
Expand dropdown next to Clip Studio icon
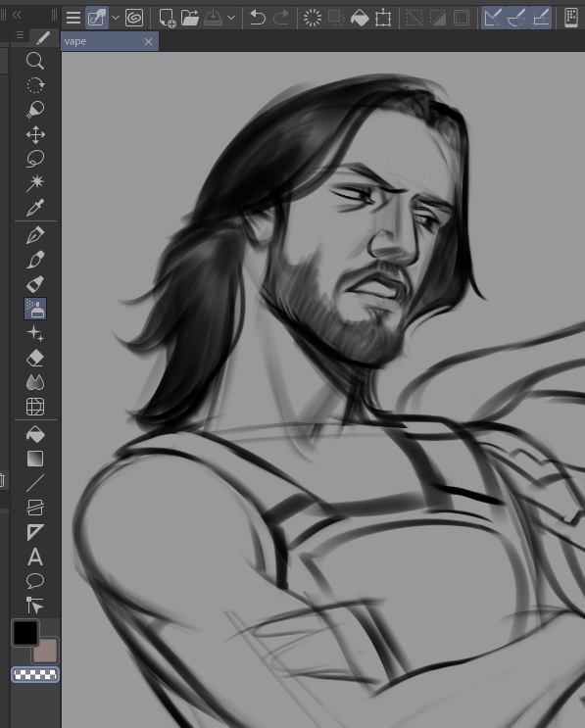[x=116, y=18]
